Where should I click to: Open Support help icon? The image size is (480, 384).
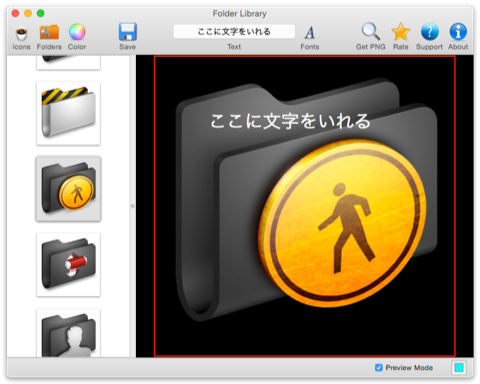click(x=430, y=32)
